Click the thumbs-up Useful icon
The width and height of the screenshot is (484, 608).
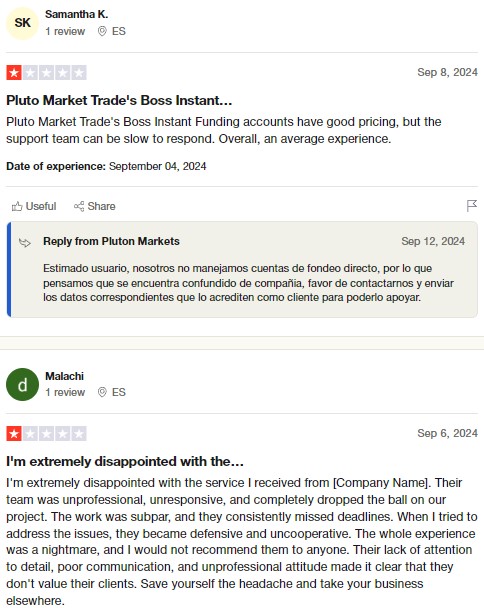[17, 206]
